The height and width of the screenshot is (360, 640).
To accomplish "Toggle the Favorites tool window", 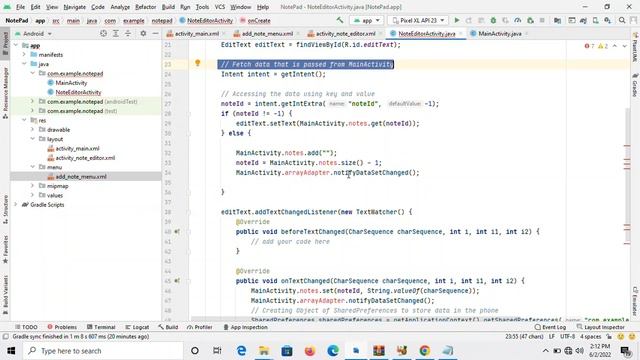I will [x=5, y=249].
